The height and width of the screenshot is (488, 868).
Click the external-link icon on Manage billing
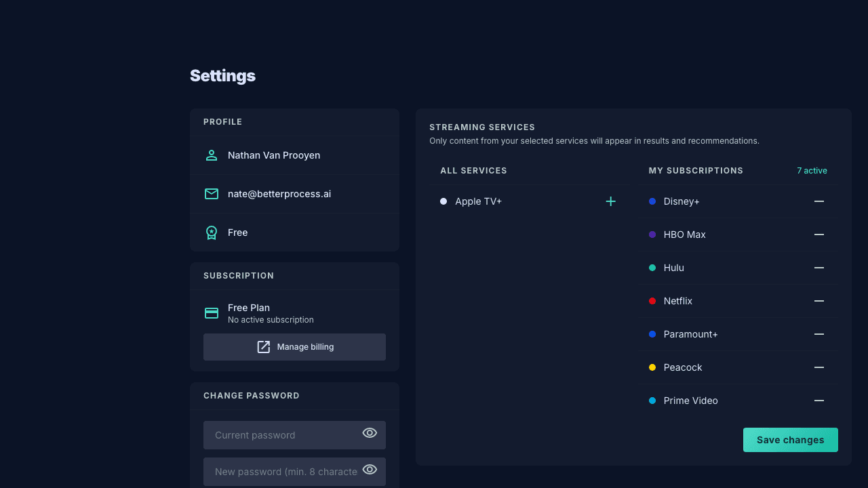point(263,346)
